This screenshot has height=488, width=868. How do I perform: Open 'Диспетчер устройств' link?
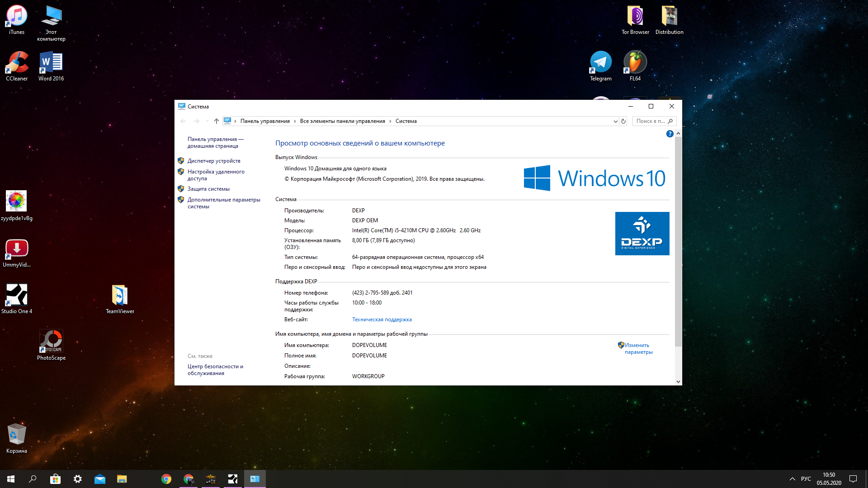click(214, 161)
